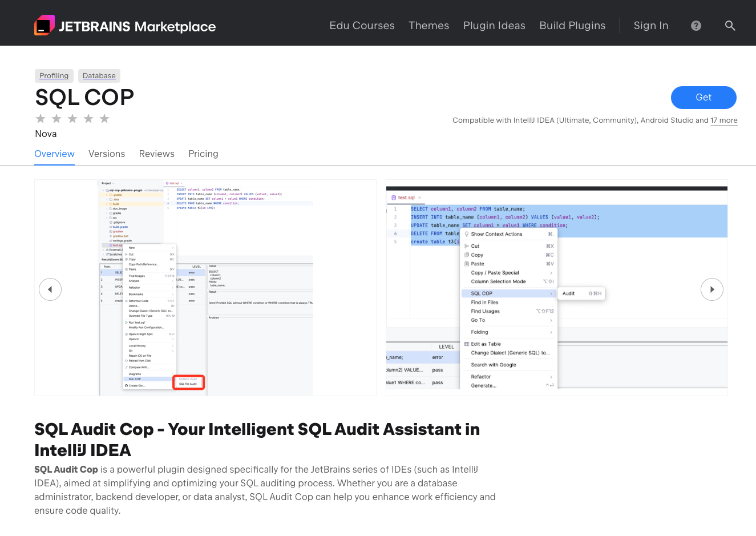
Task: Click the vendor name Nova
Action: click(x=46, y=134)
